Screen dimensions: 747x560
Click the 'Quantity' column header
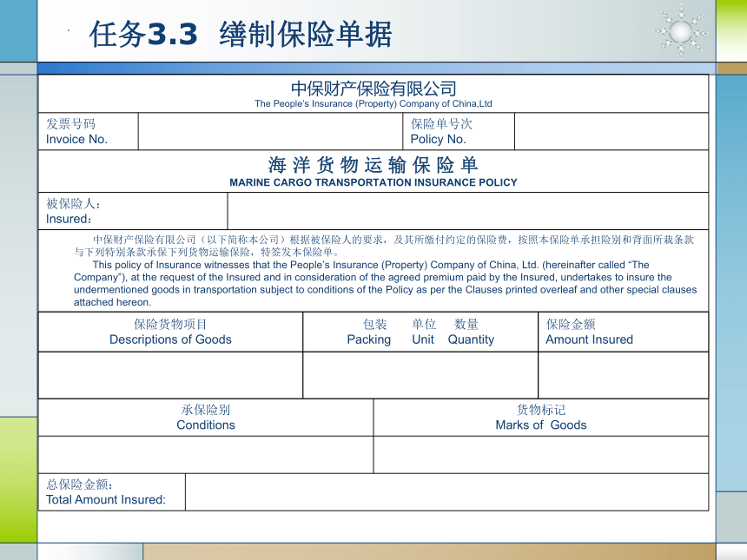(x=471, y=339)
